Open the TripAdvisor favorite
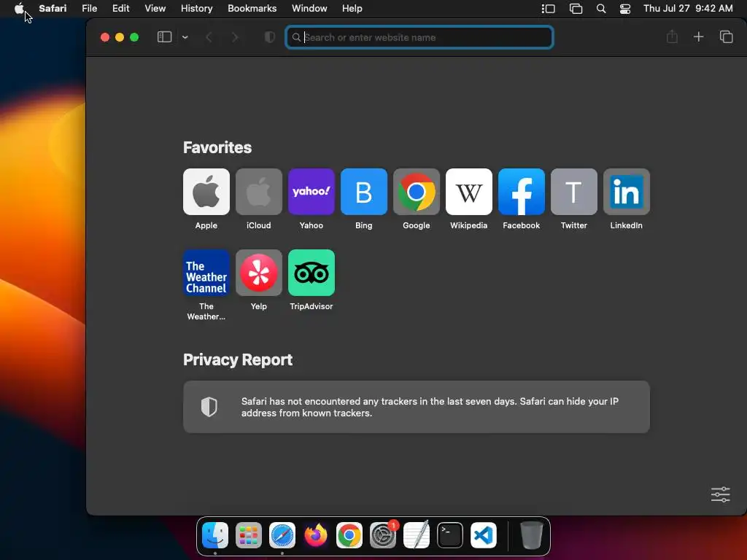Image resolution: width=747 pixels, height=560 pixels. (311, 273)
